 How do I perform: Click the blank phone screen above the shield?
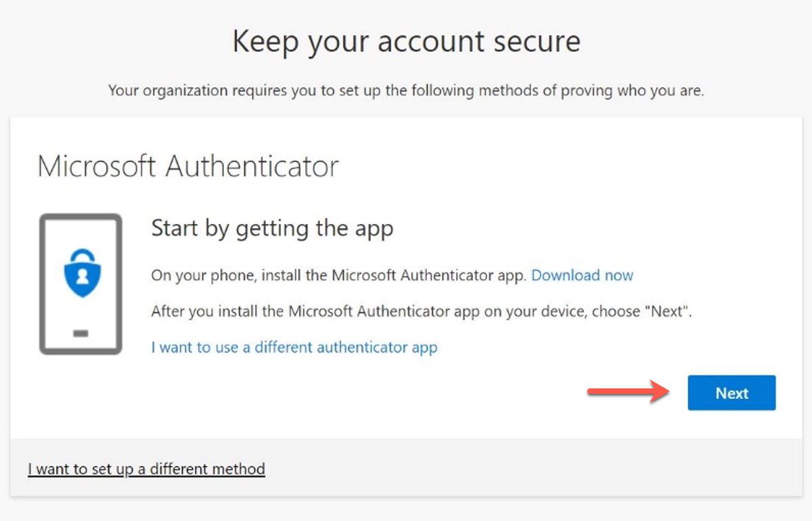81,232
